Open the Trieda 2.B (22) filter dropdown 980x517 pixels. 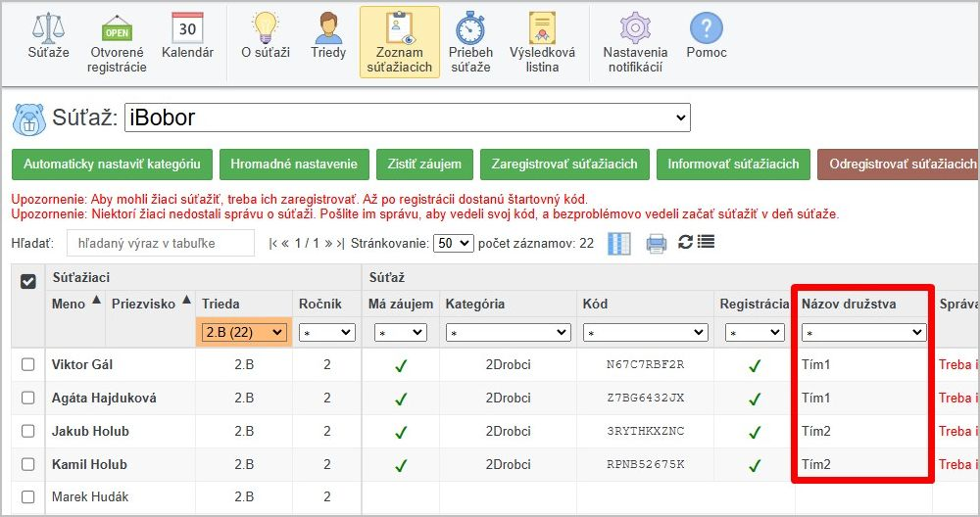[245, 332]
